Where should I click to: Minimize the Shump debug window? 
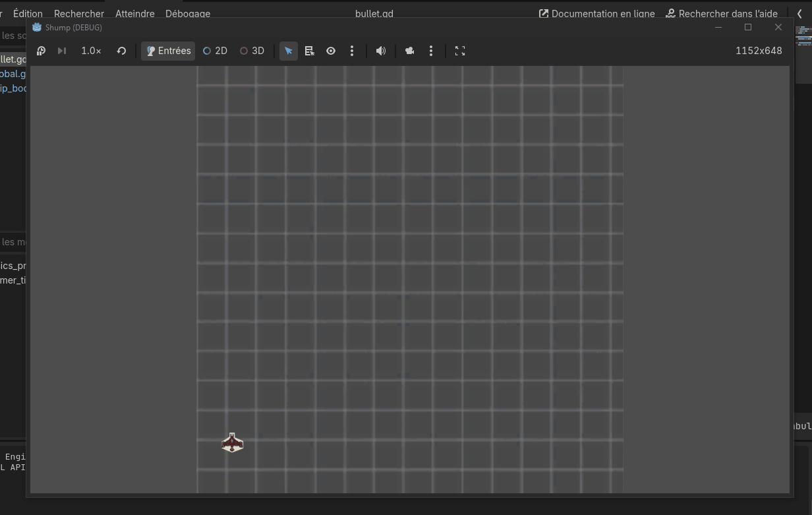pyautogui.click(x=718, y=27)
